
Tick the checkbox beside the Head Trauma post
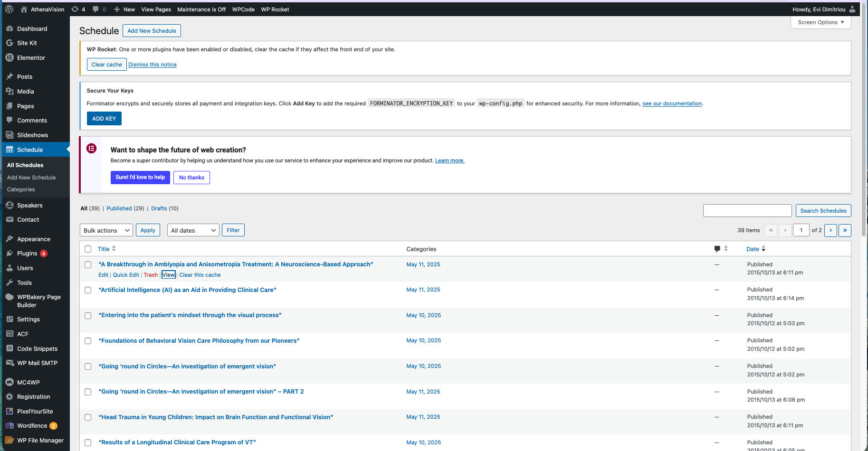[x=88, y=417]
